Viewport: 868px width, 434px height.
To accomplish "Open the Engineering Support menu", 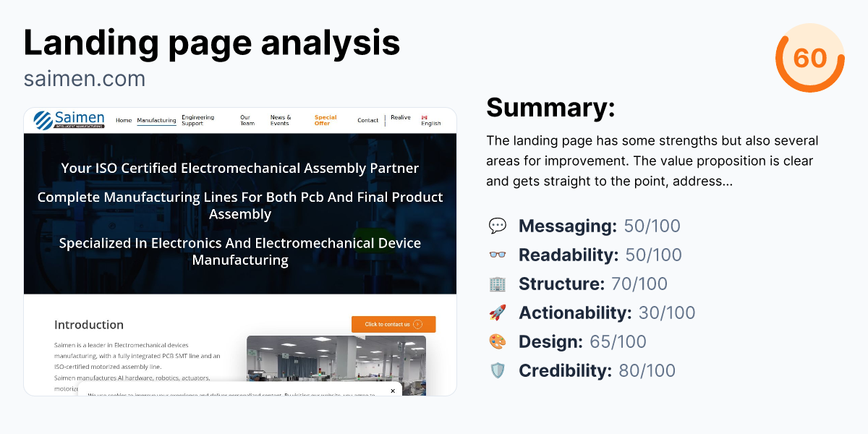I will pyautogui.click(x=197, y=120).
